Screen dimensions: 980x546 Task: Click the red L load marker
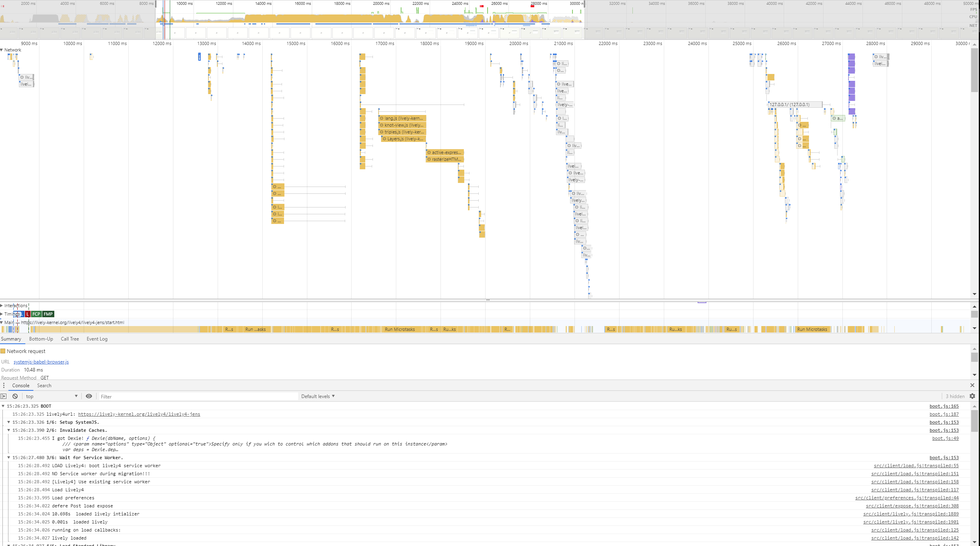(x=27, y=314)
